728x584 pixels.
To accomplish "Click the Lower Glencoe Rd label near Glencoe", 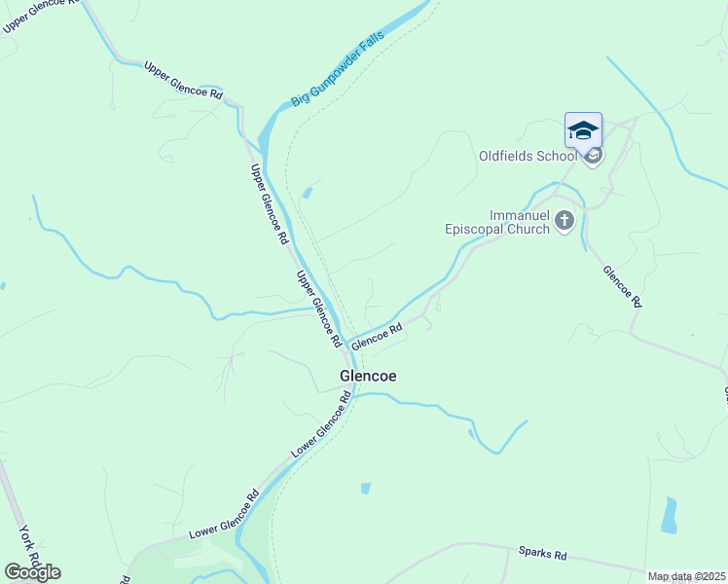I will click(322, 424).
